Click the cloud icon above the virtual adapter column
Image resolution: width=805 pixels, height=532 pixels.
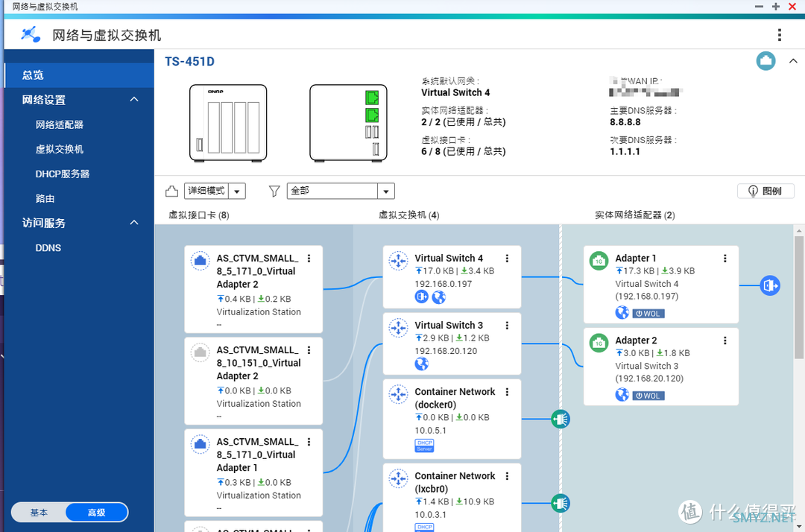point(171,191)
